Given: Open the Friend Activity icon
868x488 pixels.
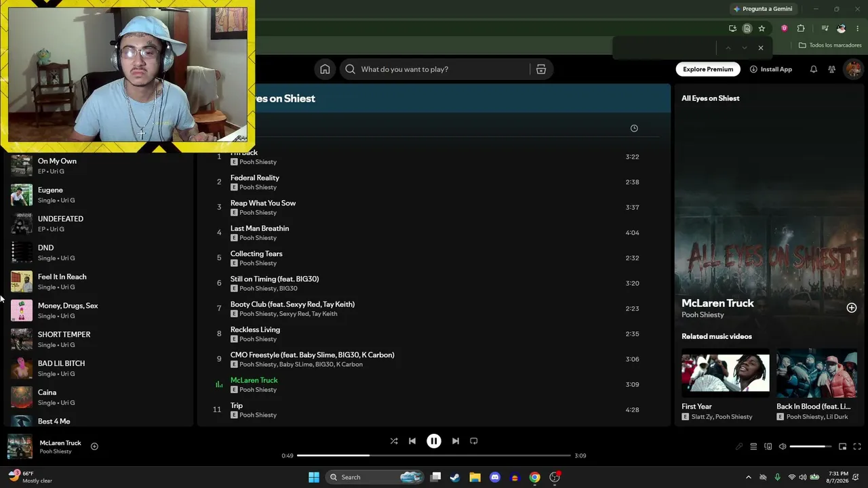Looking at the screenshot, I should [x=831, y=69].
